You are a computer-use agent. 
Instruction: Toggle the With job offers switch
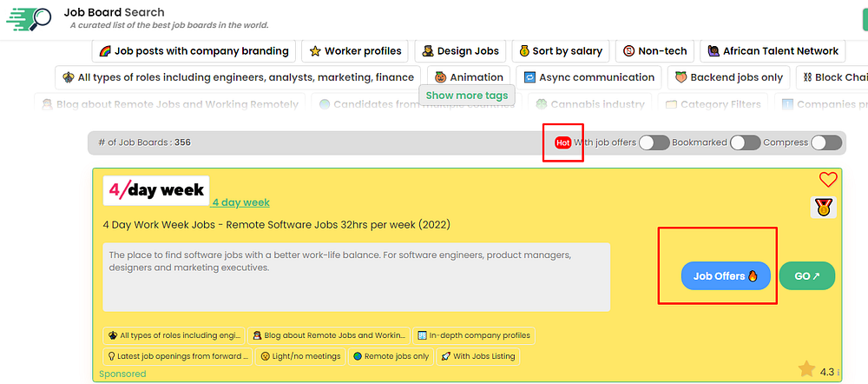pos(654,143)
